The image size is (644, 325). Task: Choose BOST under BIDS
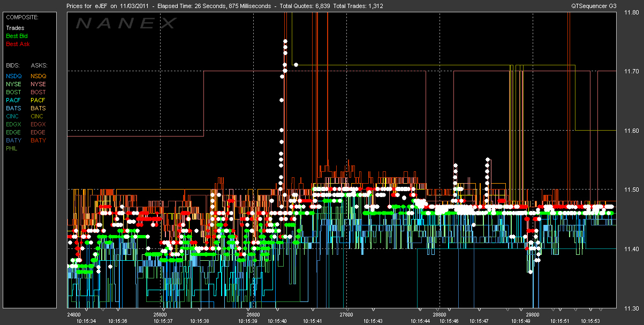point(14,92)
